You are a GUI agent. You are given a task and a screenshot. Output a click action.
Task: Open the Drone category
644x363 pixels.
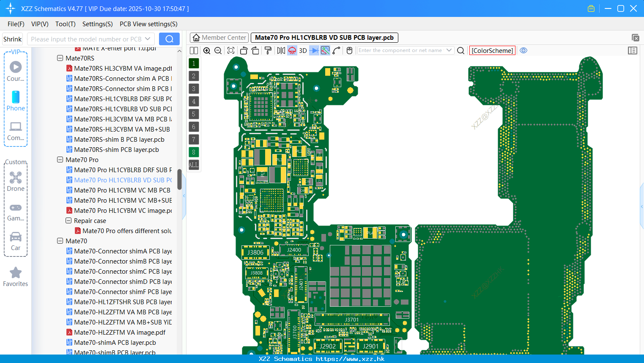pyautogui.click(x=16, y=181)
